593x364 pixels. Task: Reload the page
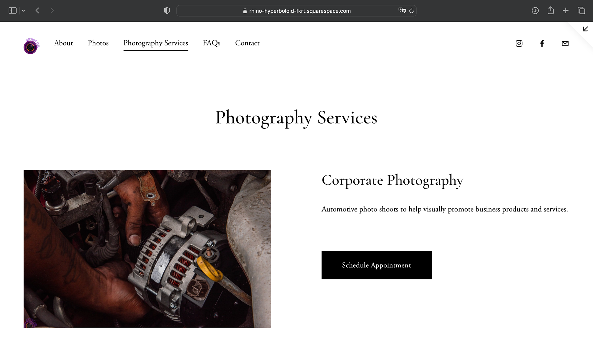tap(411, 10)
